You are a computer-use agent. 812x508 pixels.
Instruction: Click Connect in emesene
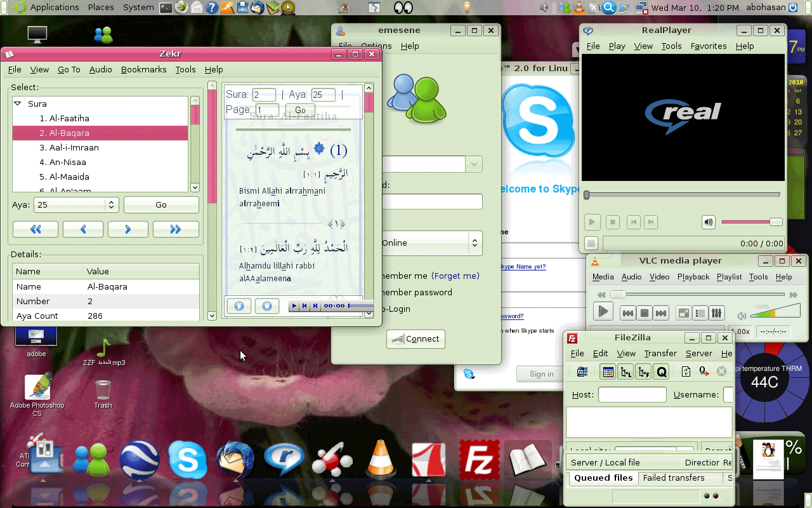(x=416, y=338)
